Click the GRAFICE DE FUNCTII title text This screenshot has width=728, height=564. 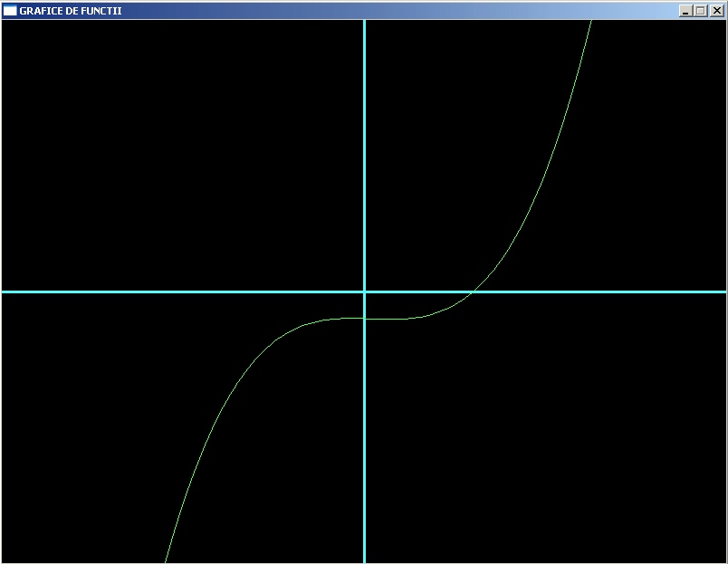[x=71, y=11]
